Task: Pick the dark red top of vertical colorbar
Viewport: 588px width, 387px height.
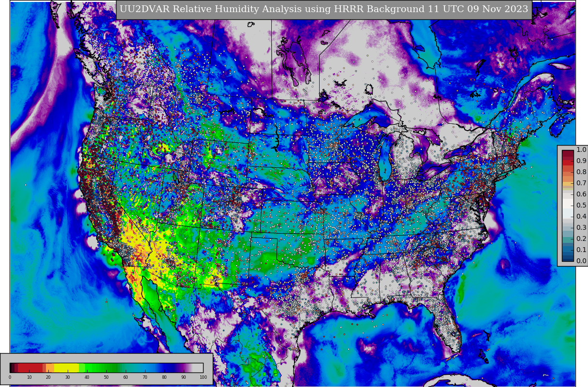Action: (x=568, y=153)
